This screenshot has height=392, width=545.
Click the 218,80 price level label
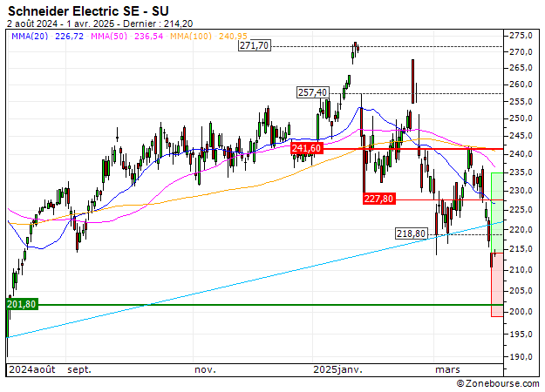(412, 233)
